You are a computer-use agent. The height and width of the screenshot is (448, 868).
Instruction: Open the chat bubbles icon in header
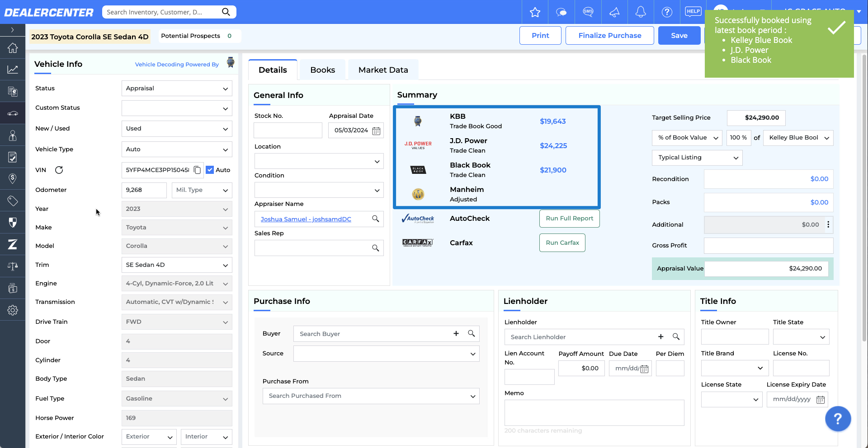coord(561,12)
